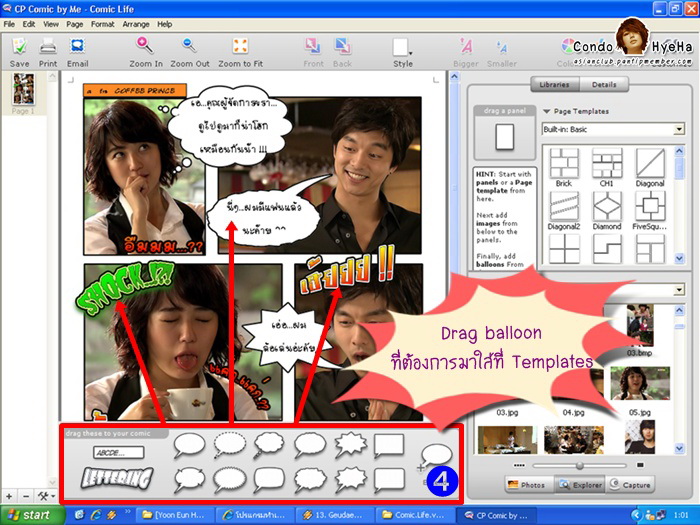
Task: Open 13. Geudae... taskbar item
Action: 335,515
